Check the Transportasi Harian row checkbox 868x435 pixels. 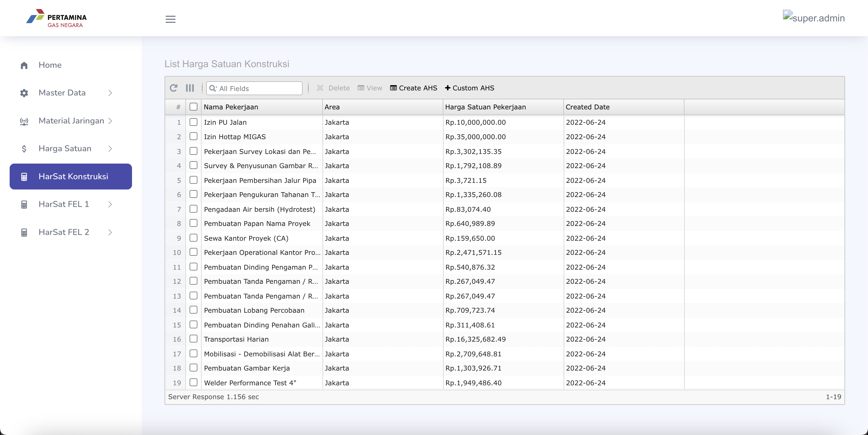click(x=193, y=339)
